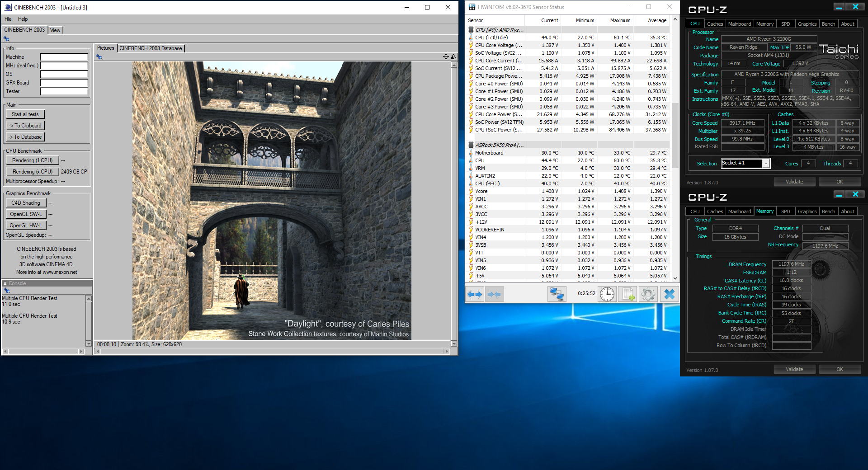Switch to the View tab in Cinebench
Screen dimensions: 868x470
55,30
